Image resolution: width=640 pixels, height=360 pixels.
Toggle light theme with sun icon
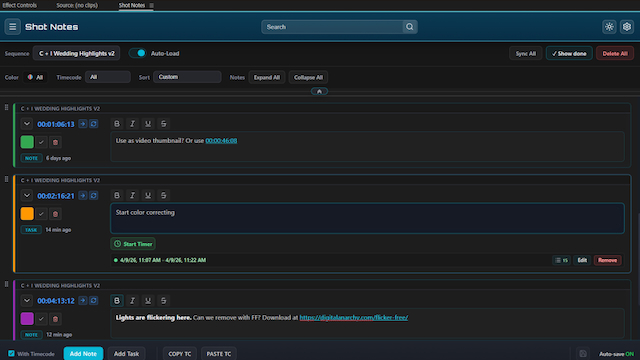(x=609, y=27)
